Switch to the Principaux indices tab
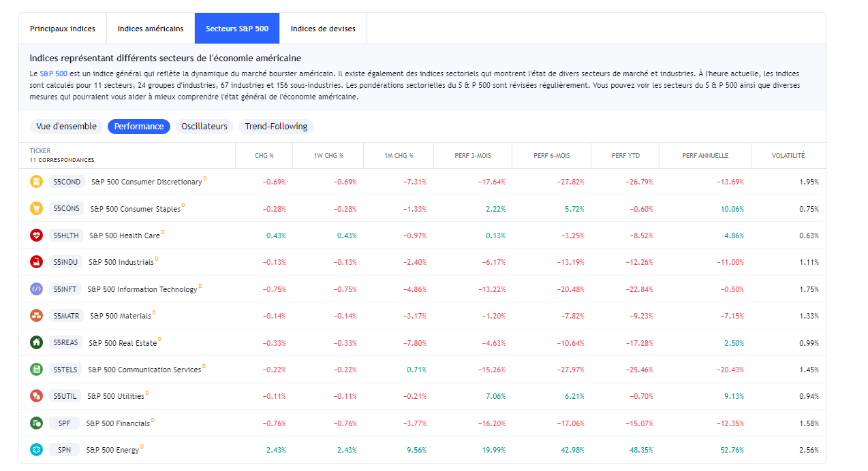 tap(63, 29)
